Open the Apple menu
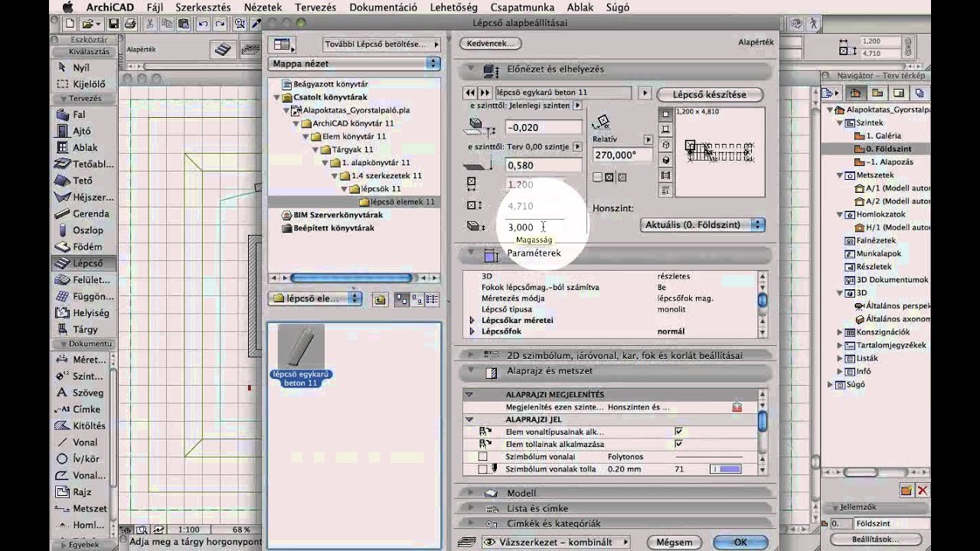 coord(67,7)
